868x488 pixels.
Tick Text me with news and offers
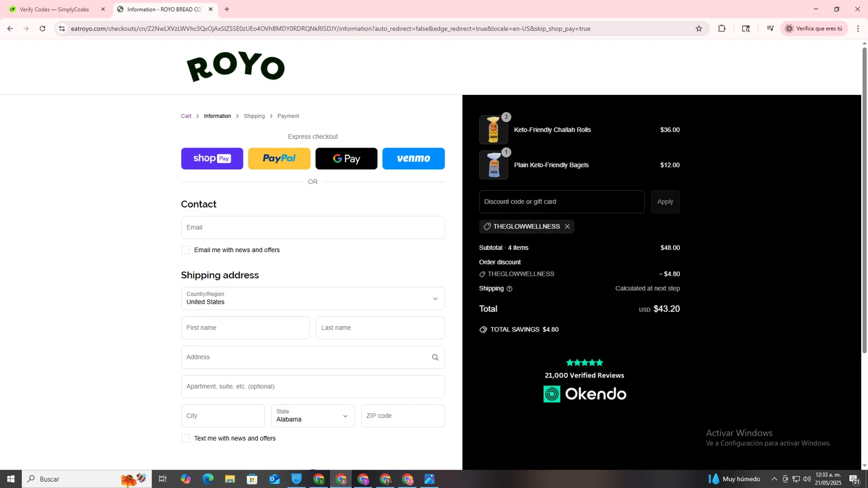point(186,438)
